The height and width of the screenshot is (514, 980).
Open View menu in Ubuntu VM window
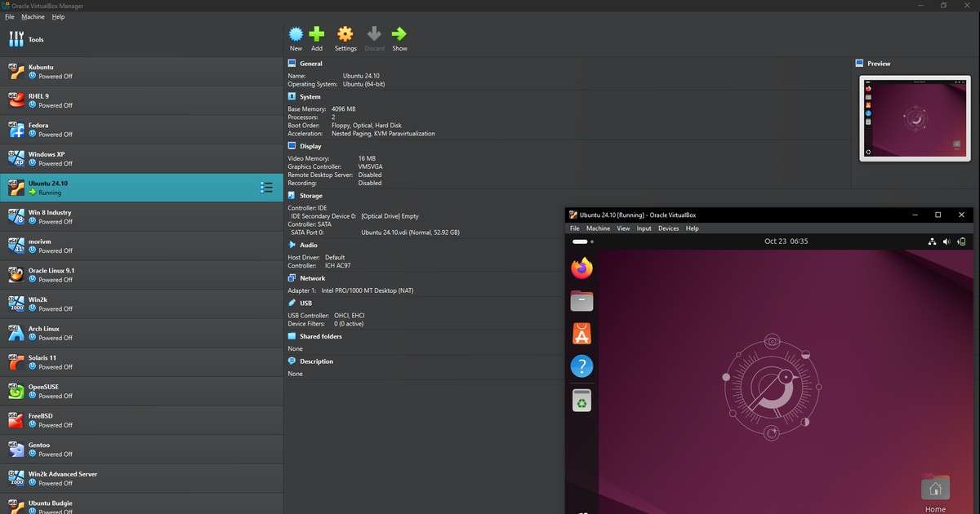(623, 228)
